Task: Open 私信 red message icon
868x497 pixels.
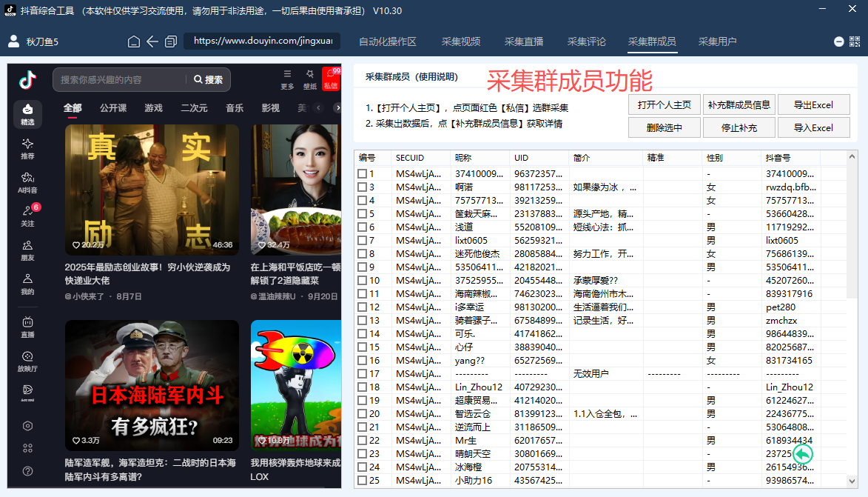Action: click(332, 79)
